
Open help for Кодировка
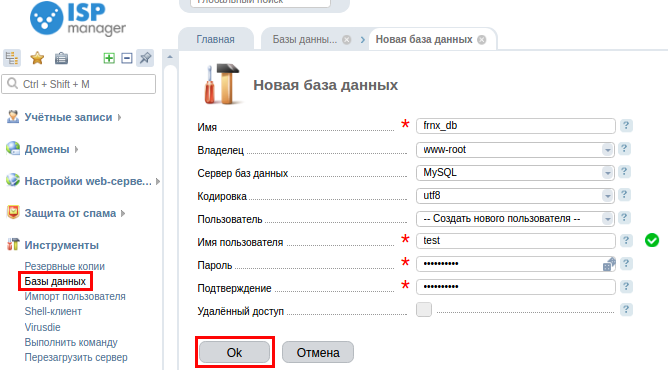pyautogui.click(x=624, y=195)
